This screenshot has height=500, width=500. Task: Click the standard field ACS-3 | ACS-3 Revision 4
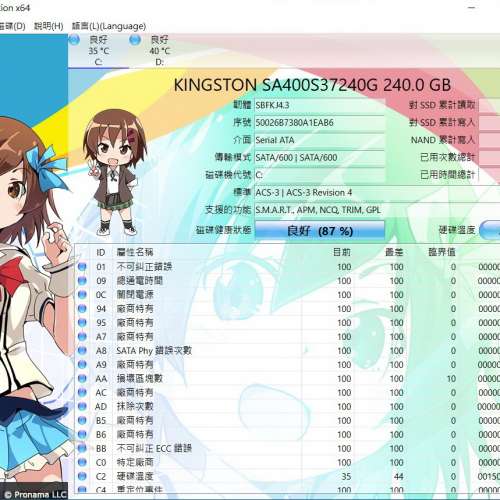(377, 192)
